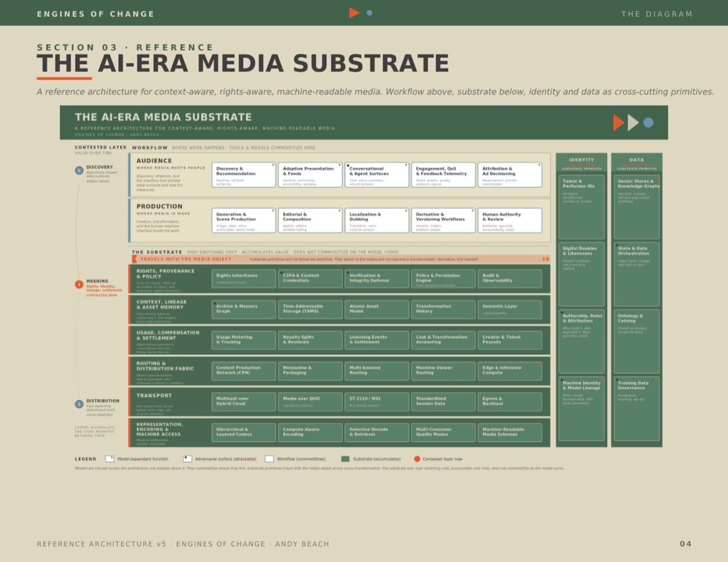Select Generative & Scene Production card

244,221
